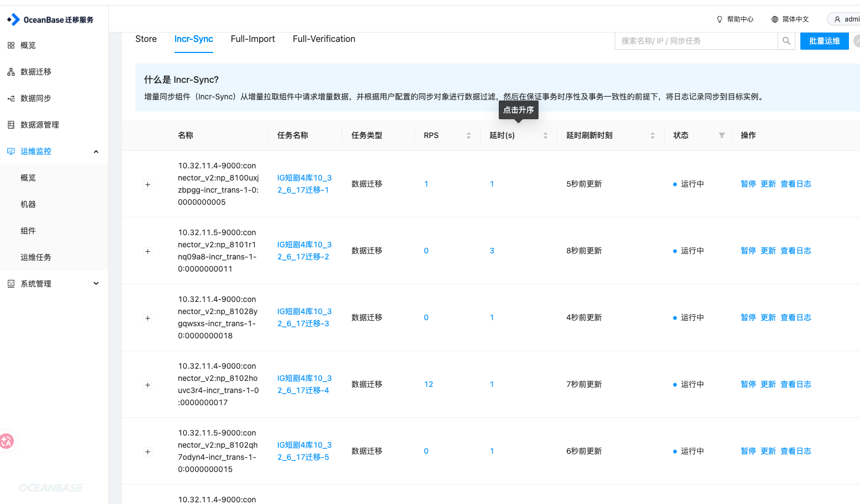Click the search magnifier icon
The image size is (860, 504).
(x=787, y=41)
